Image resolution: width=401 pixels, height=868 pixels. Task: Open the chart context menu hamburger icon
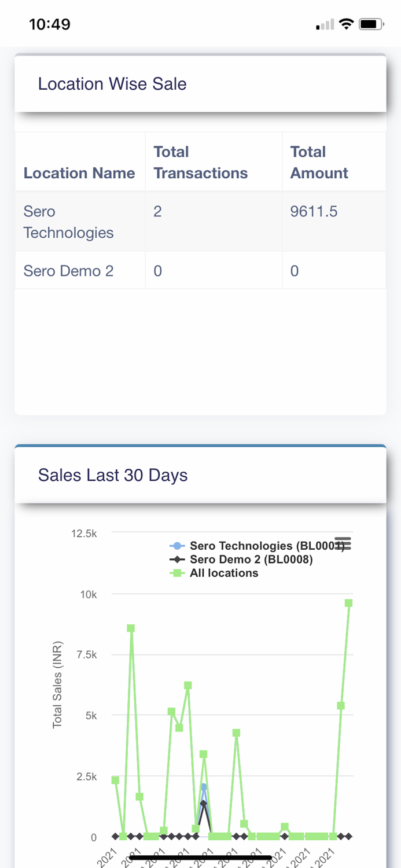click(x=343, y=543)
